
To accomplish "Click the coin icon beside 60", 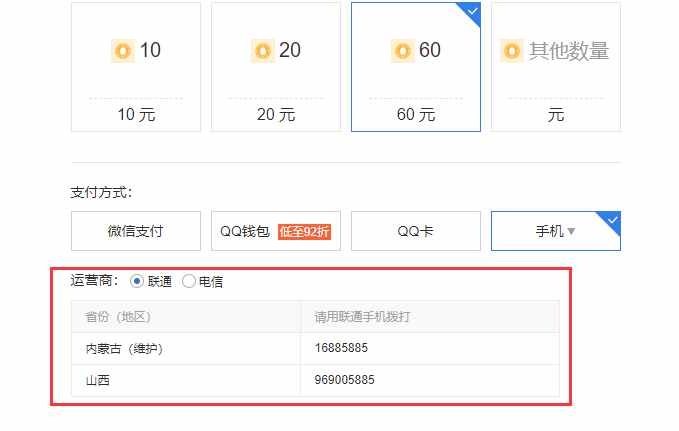I will [x=403, y=51].
